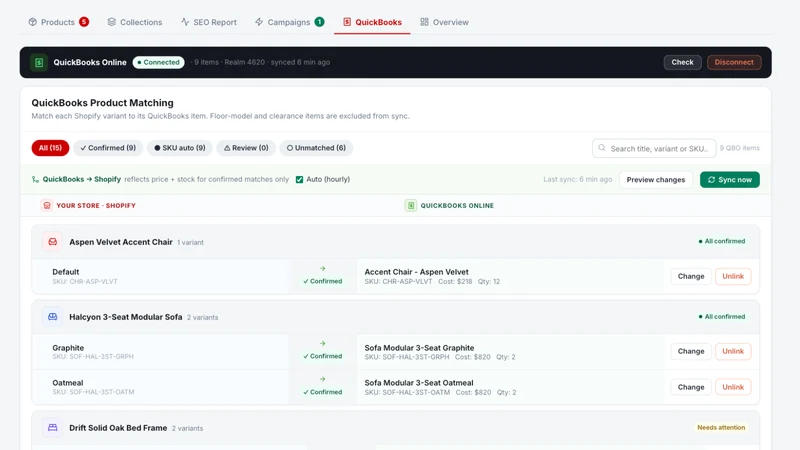Screen dimensions: 800x450
Task: Expand Aspen Velvet Accent Chair group header
Action: pos(395,242)
